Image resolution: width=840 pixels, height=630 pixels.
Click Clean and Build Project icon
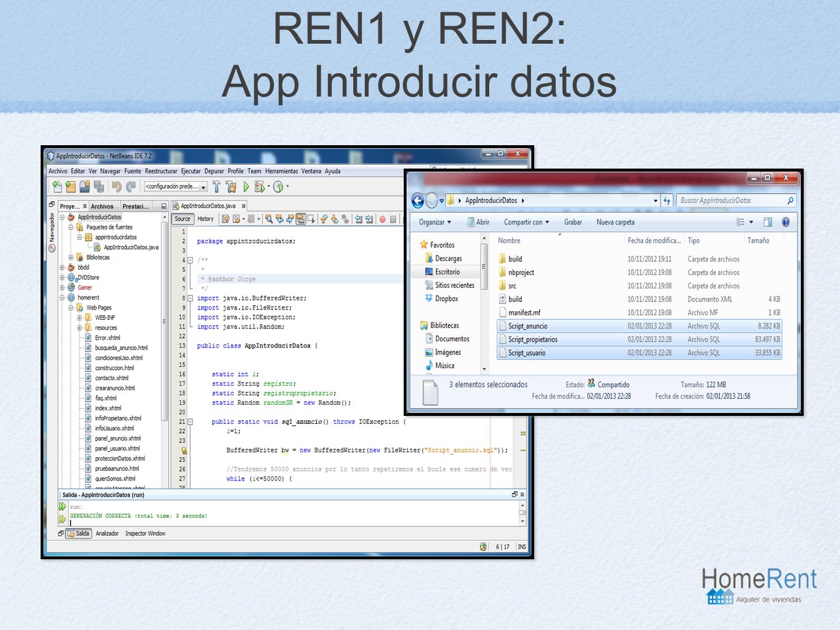(231, 186)
